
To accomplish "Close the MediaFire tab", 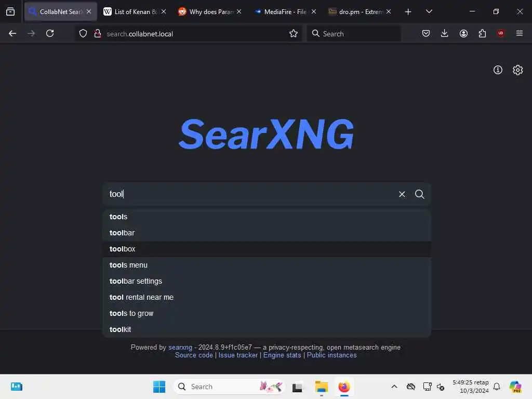I will point(314,11).
